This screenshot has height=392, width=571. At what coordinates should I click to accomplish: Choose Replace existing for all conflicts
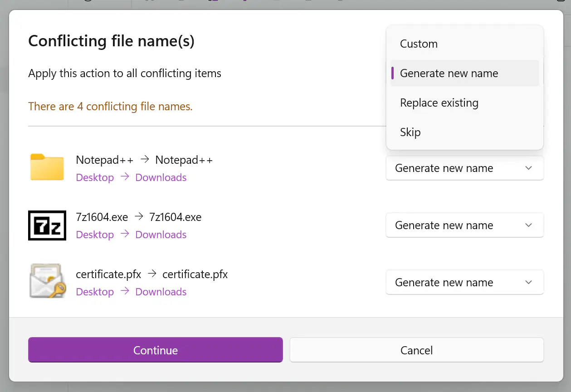coord(439,103)
